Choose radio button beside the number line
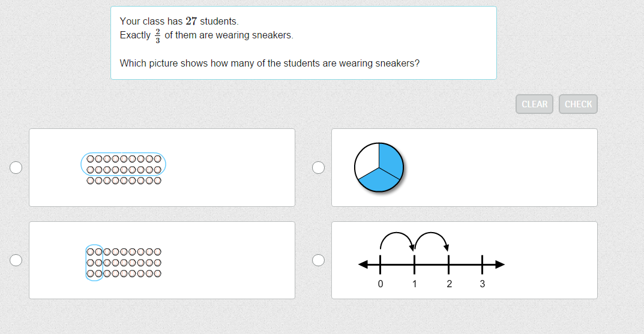The image size is (644, 334). pyautogui.click(x=319, y=260)
